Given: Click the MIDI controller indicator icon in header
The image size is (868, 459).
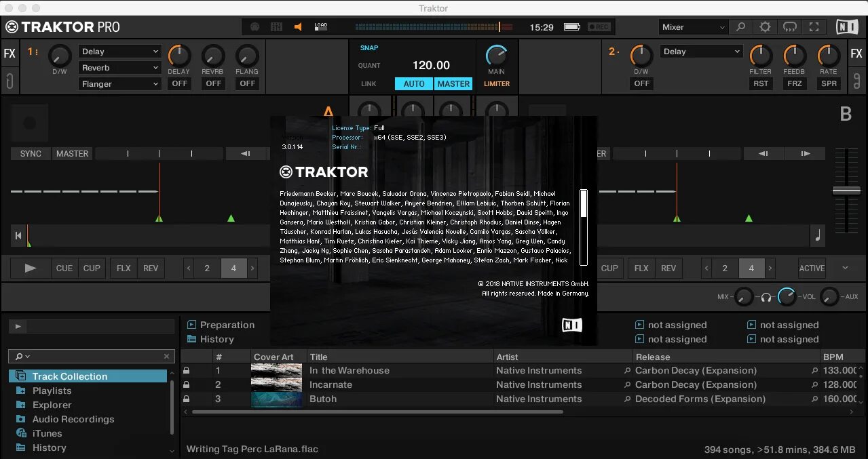Looking at the screenshot, I should pos(255,27).
